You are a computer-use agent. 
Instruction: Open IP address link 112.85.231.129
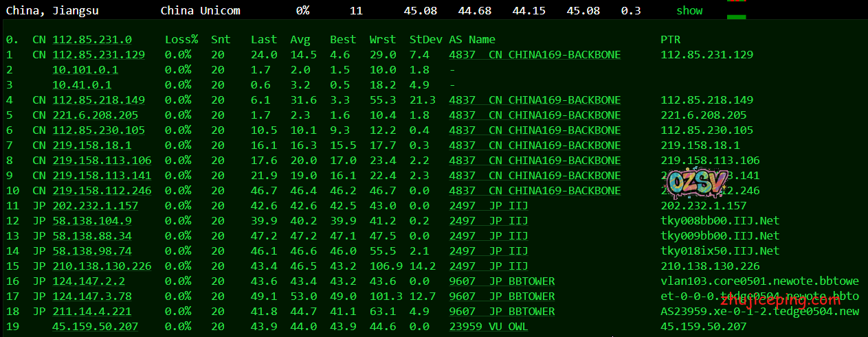(98, 55)
